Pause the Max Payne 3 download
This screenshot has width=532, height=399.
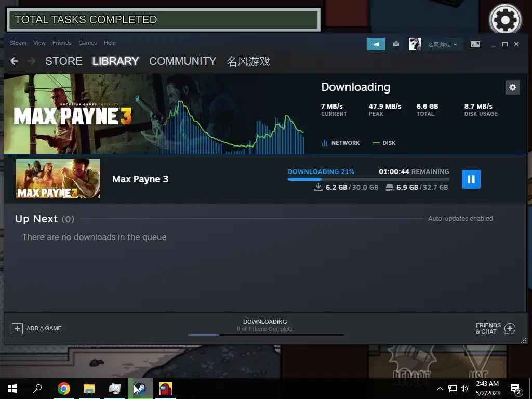471,179
